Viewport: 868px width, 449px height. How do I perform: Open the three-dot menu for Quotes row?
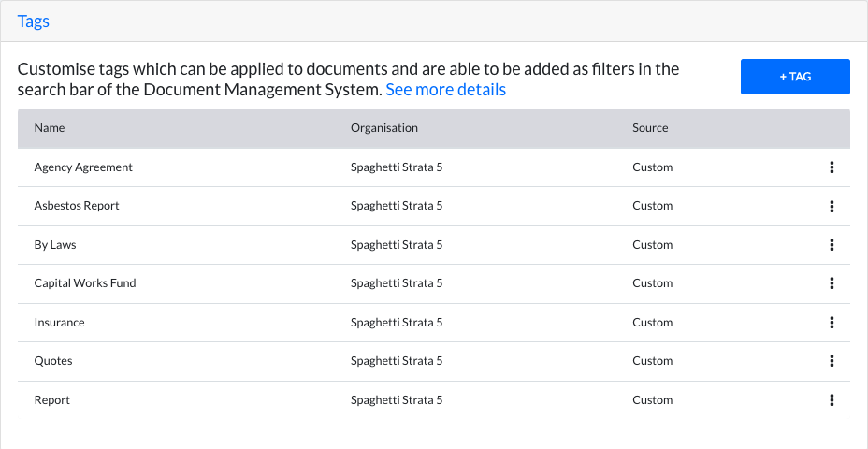(x=832, y=361)
